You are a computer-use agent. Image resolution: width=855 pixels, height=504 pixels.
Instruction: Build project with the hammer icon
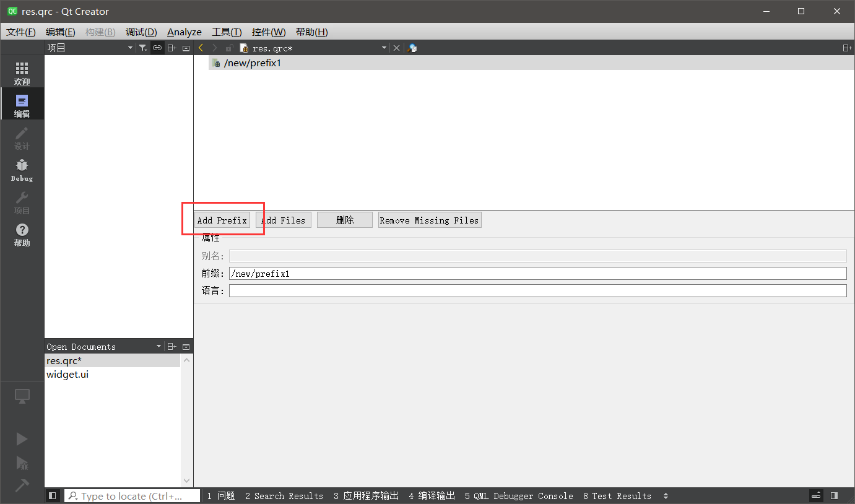(22, 485)
